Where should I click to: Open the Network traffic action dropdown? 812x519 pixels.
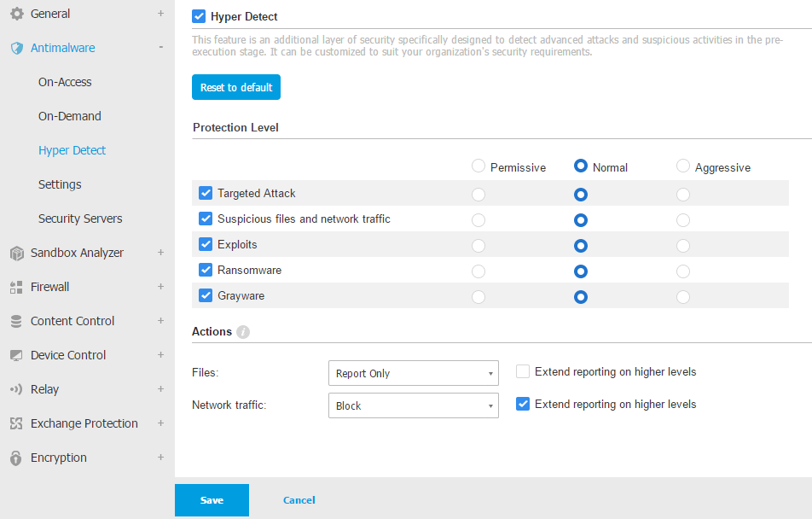tap(413, 405)
